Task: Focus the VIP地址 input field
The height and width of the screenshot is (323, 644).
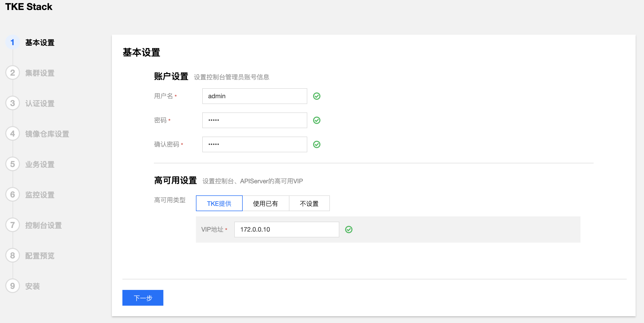Action: [x=287, y=230]
